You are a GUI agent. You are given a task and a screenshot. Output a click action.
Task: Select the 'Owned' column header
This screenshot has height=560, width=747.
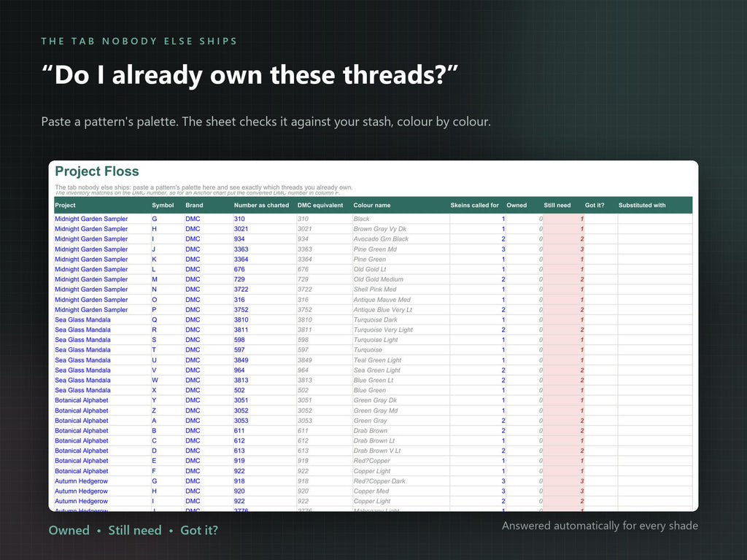point(517,205)
